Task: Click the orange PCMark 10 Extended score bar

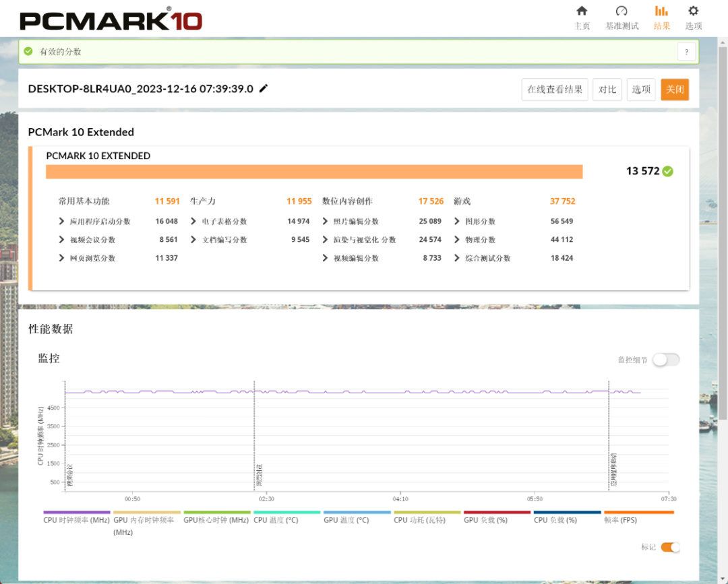Action: click(314, 172)
